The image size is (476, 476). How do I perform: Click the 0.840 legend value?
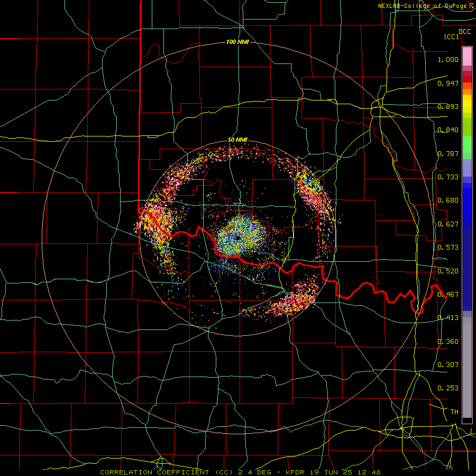pyautogui.click(x=448, y=130)
